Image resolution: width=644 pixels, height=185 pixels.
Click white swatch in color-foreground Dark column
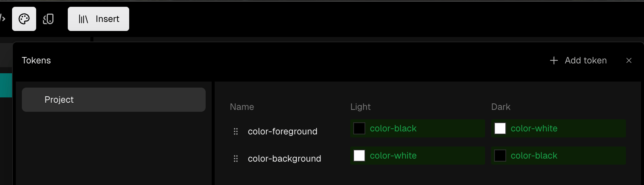(500, 128)
